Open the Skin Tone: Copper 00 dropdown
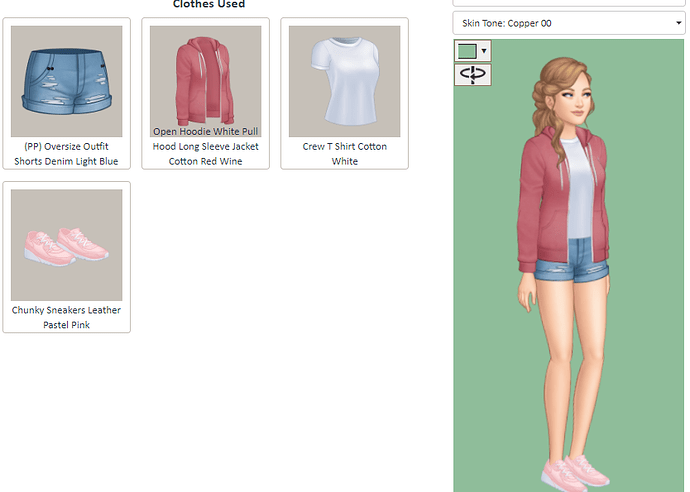 click(x=569, y=23)
